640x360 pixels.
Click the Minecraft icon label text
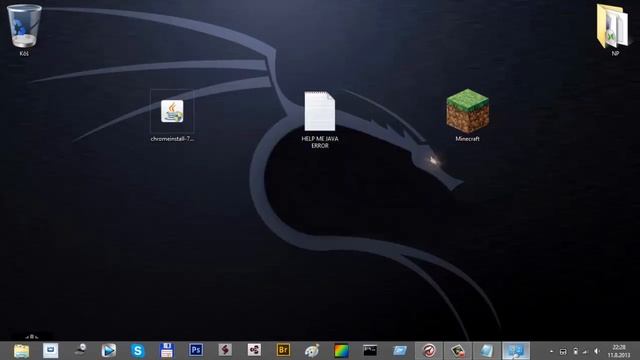467,139
